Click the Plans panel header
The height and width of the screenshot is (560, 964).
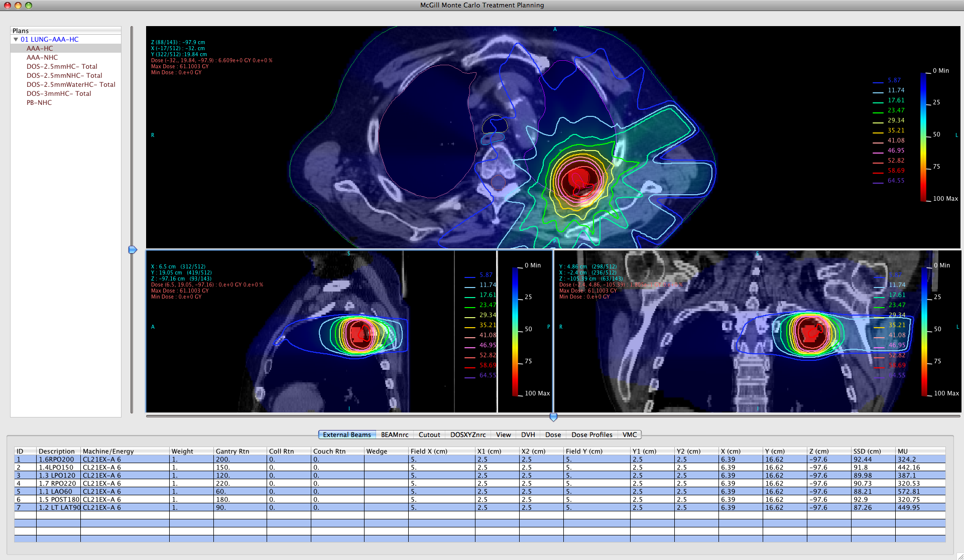pos(66,31)
